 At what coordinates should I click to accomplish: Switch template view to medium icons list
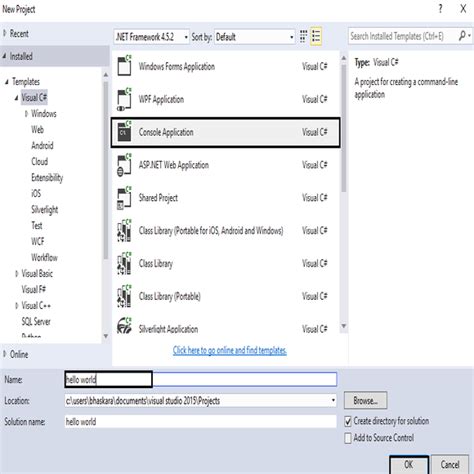coord(316,36)
